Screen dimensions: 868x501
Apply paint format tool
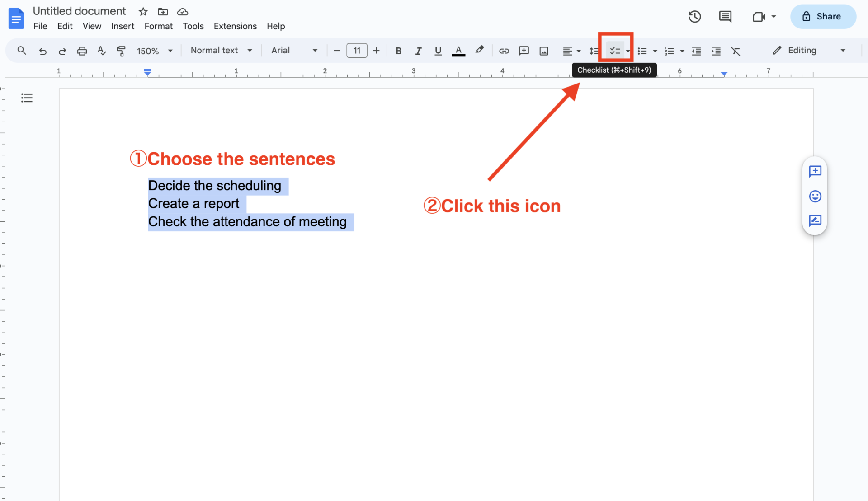(121, 51)
